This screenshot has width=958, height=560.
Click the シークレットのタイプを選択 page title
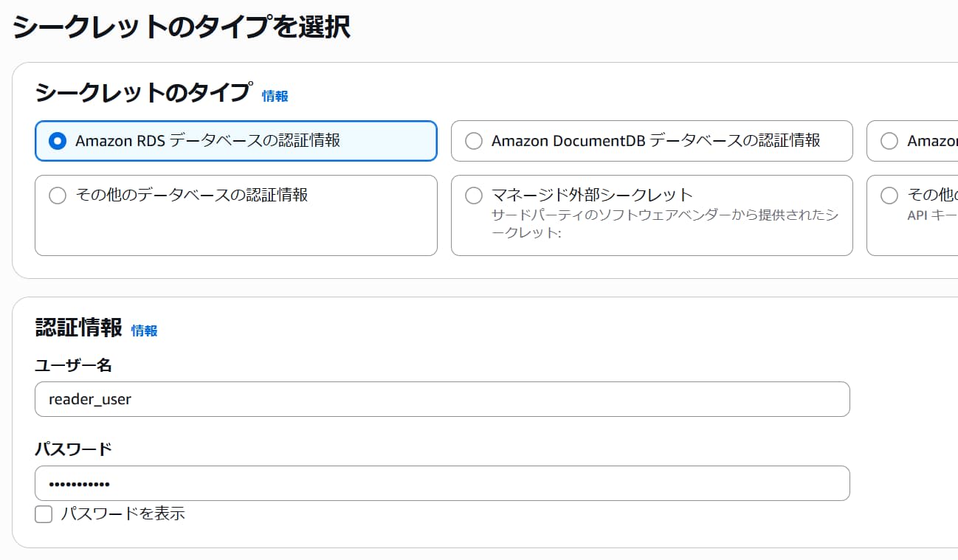tap(181, 27)
